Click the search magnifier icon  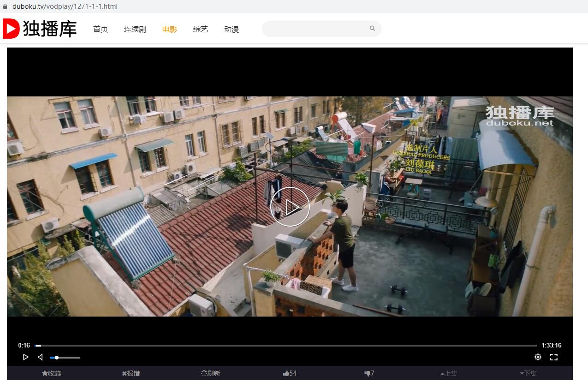point(372,29)
